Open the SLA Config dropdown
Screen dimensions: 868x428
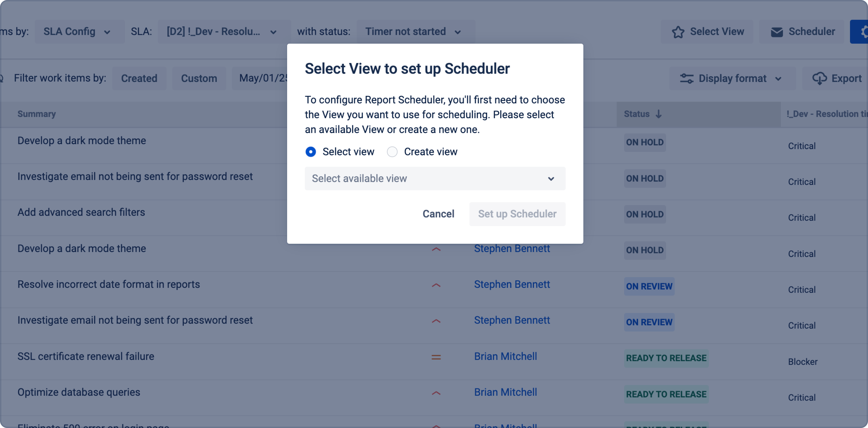pos(80,31)
